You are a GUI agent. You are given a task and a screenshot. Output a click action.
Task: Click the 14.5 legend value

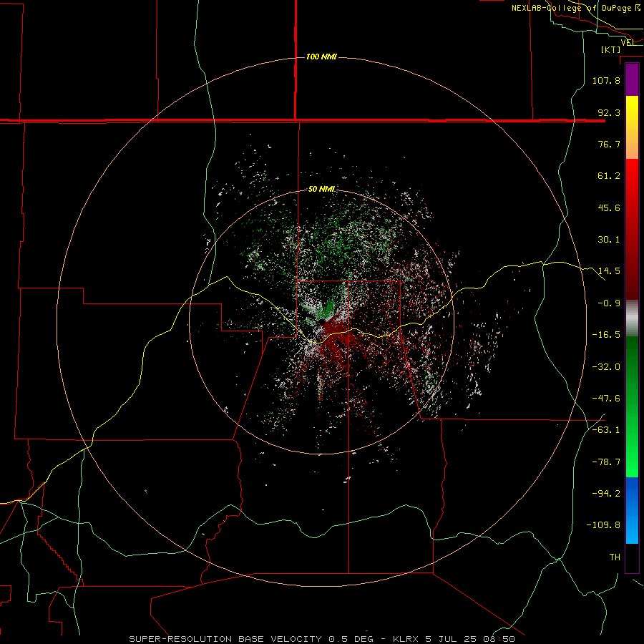pos(609,271)
